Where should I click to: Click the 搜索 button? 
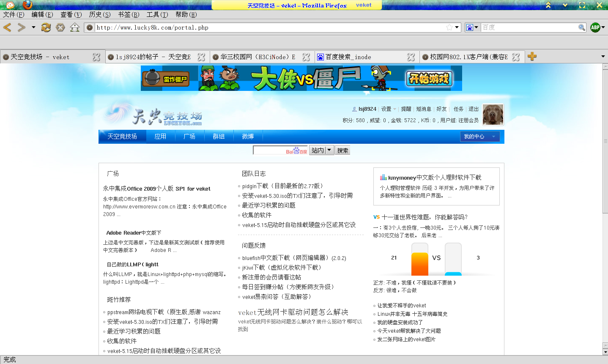click(342, 151)
